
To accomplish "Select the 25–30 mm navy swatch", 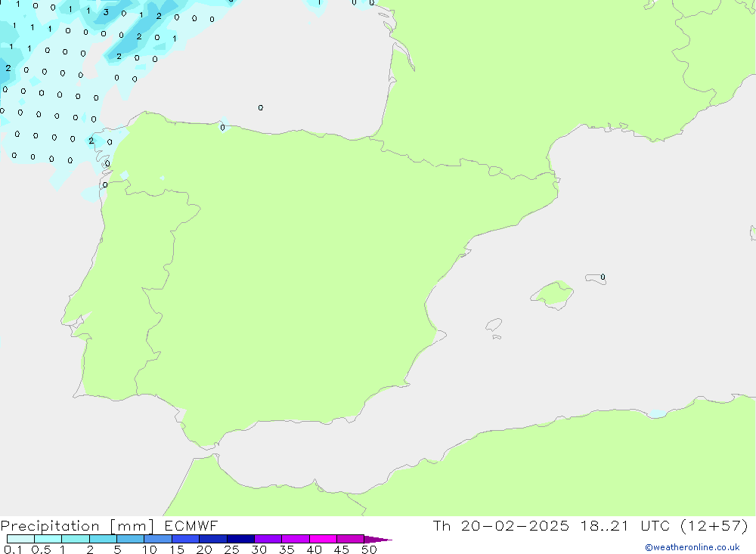I will 240,539.
